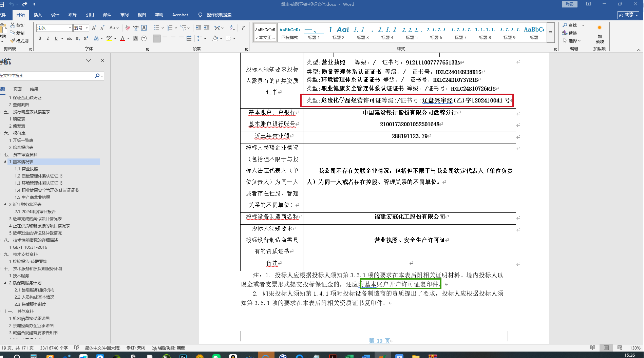The width and height of the screenshot is (644, 358).
Task: Click the Copy (复制) icon
Action: click(13, 33)
